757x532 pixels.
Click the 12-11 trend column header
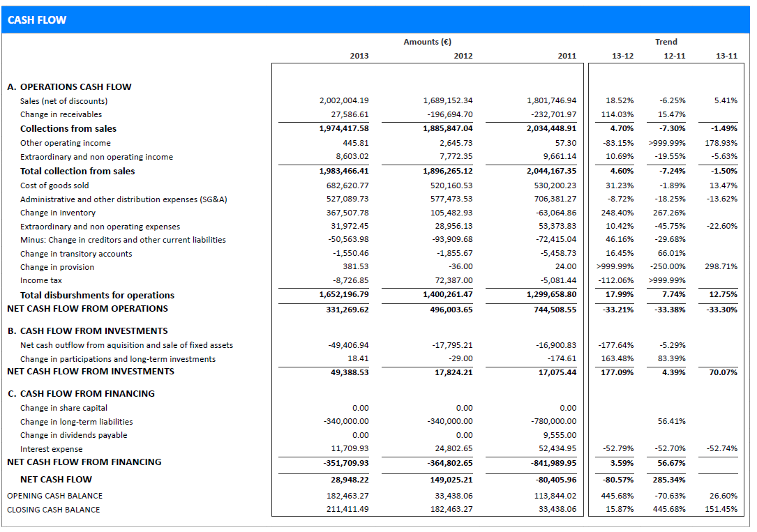(674, 56)
